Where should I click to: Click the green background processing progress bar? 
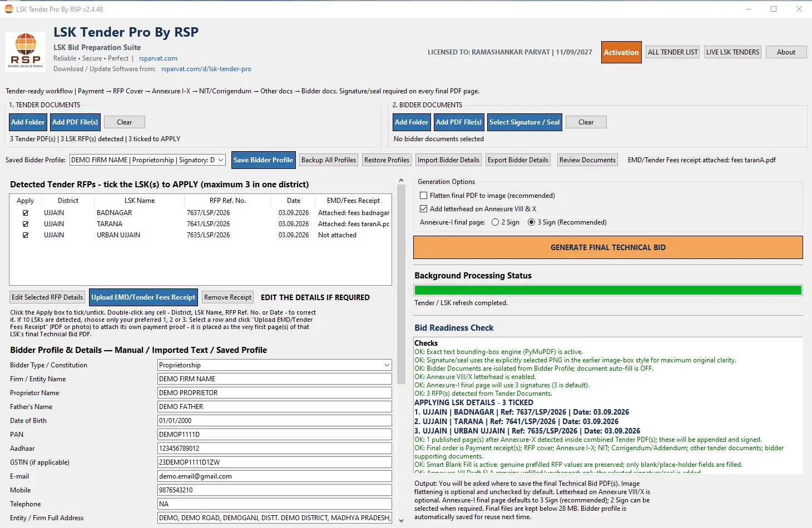(608, 290)
